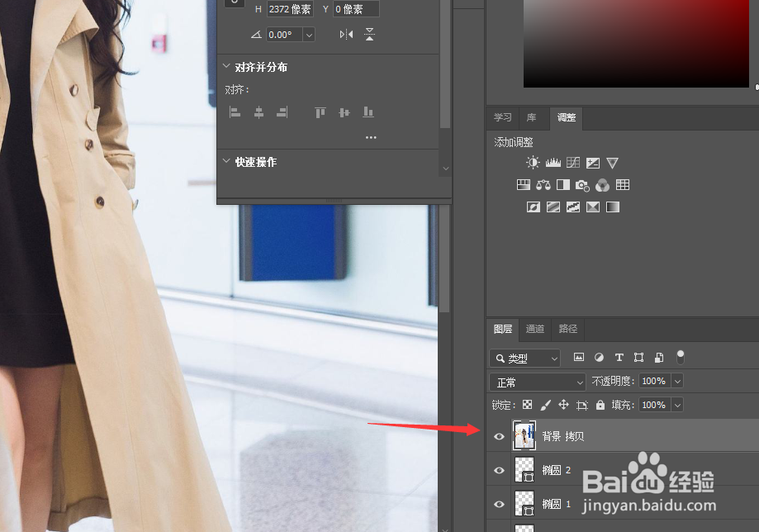Click the rotation angle field 0.00°
The image size is (759, 532).
(285, 35)
